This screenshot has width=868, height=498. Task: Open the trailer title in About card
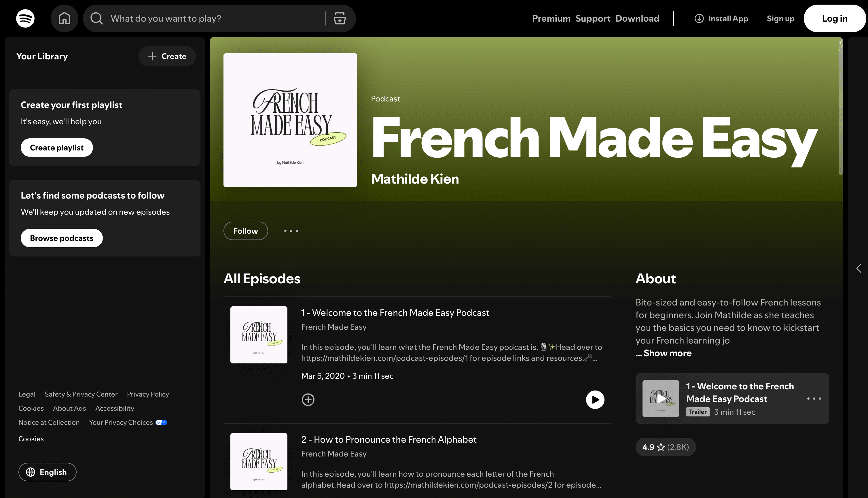coord(740,392)
